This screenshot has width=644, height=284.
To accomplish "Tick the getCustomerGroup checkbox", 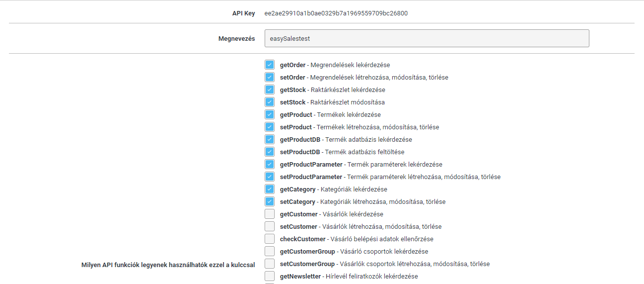I will pos(270,251).
